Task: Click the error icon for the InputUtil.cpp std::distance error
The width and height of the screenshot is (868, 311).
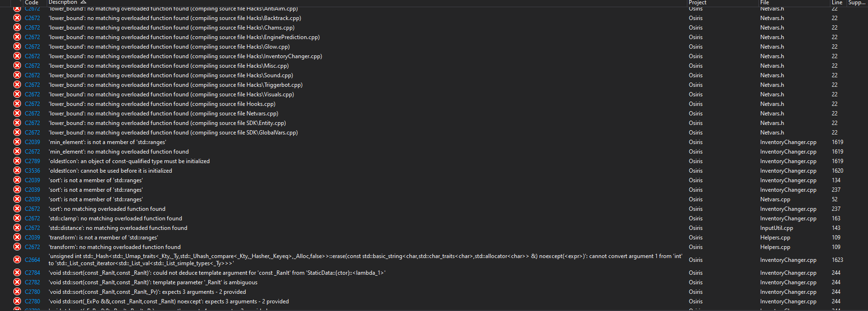Action: (x=17, y=228)
